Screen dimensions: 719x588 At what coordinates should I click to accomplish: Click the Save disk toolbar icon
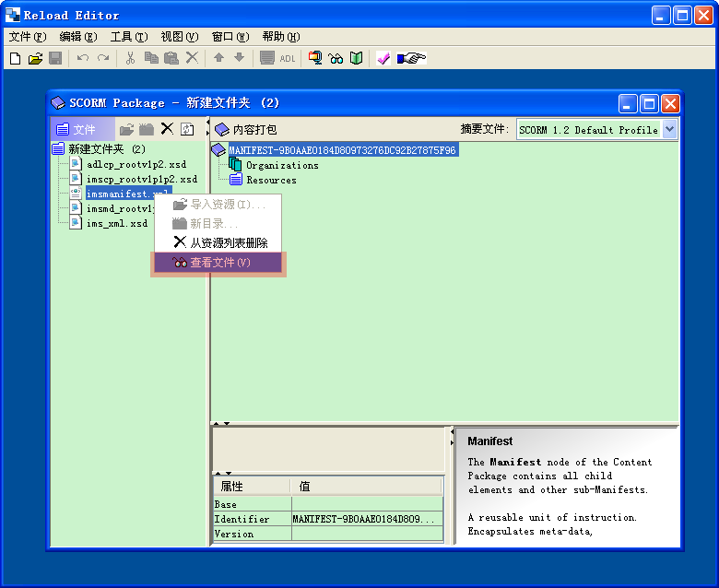pyautogui.click(x=55, y=58)
